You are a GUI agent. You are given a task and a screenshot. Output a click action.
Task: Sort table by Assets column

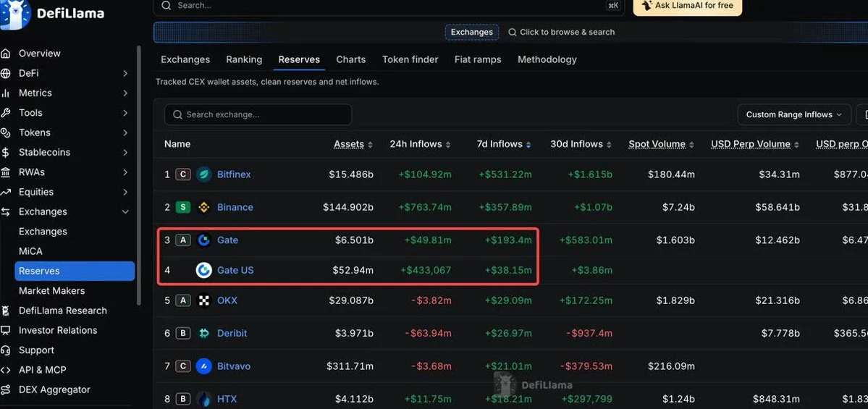353,144
